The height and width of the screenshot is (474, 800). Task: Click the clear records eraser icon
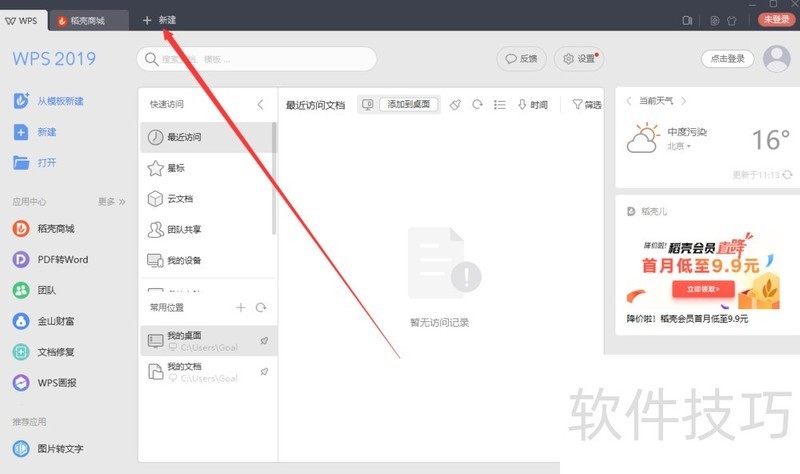point(455,105)
